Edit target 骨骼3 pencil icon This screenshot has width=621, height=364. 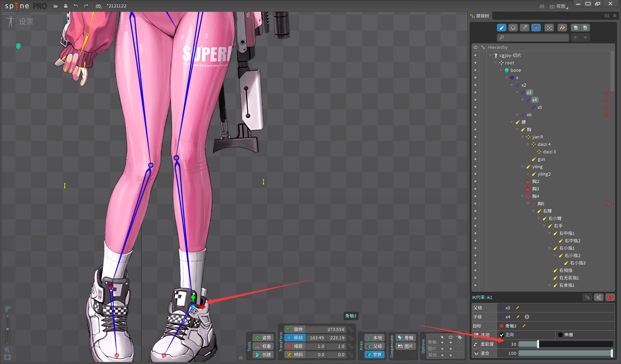[524, 326]
